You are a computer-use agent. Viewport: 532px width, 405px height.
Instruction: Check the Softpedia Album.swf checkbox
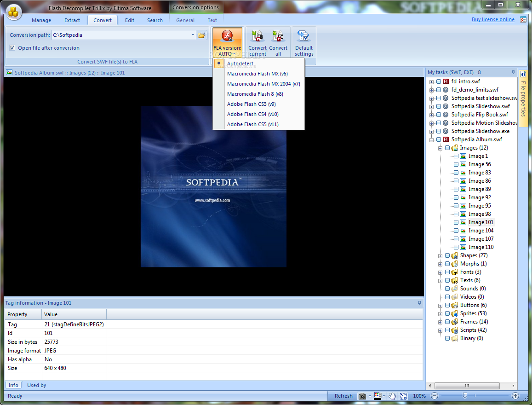[x=439, y=139]
